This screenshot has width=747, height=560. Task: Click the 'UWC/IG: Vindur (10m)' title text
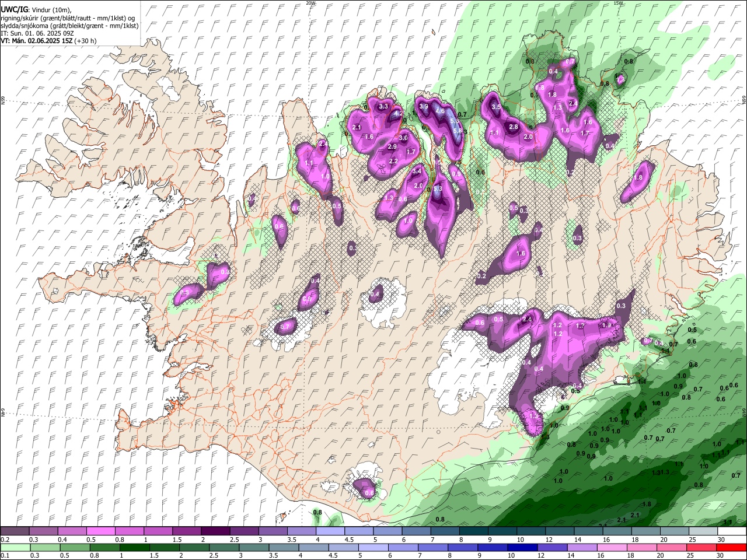coord(36,10)
